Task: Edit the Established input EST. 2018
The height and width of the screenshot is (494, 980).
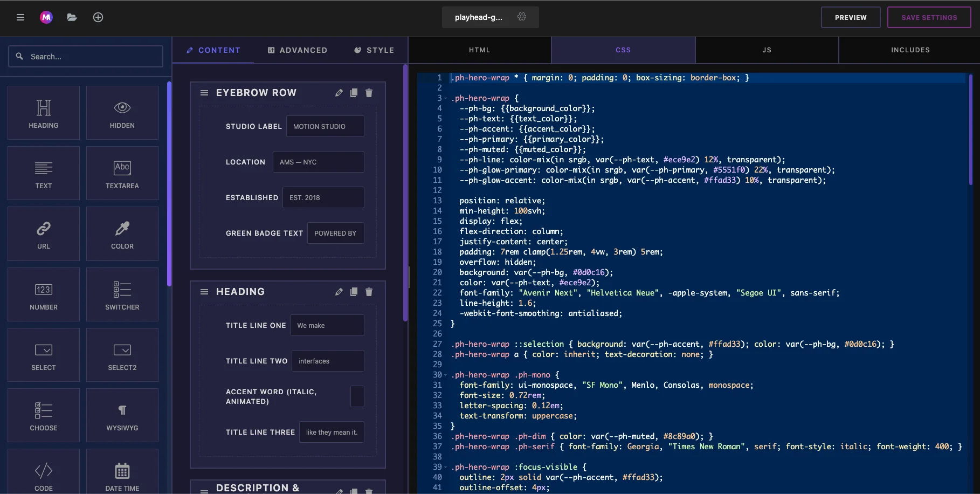Action: pos(323,197)
